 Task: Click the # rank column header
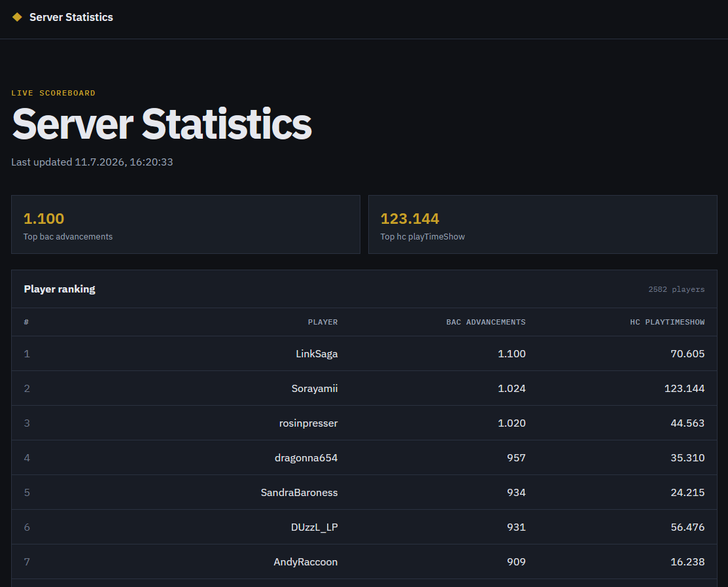[x=26, y=322]
